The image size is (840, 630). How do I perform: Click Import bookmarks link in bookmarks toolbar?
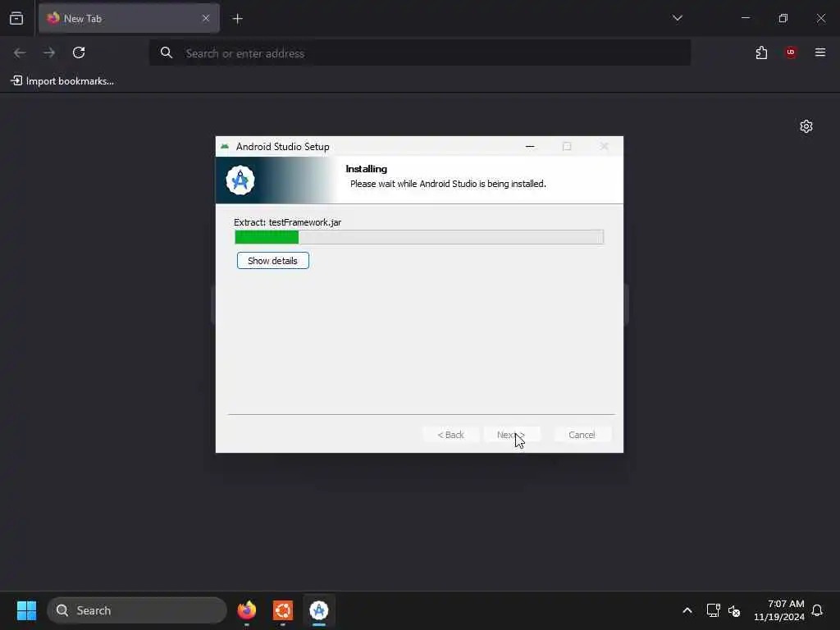click(62, 81)
